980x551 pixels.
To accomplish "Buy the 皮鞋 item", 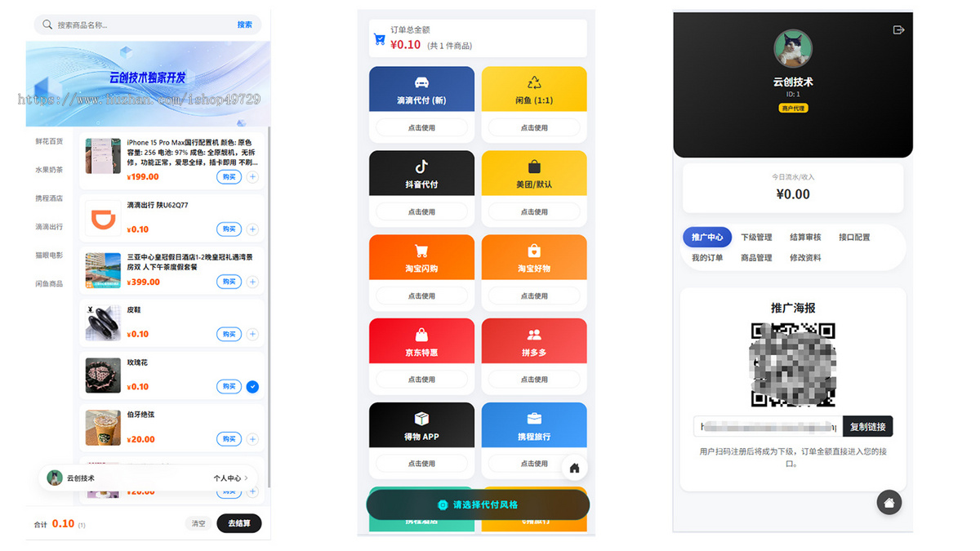I will tap(229, 334).
